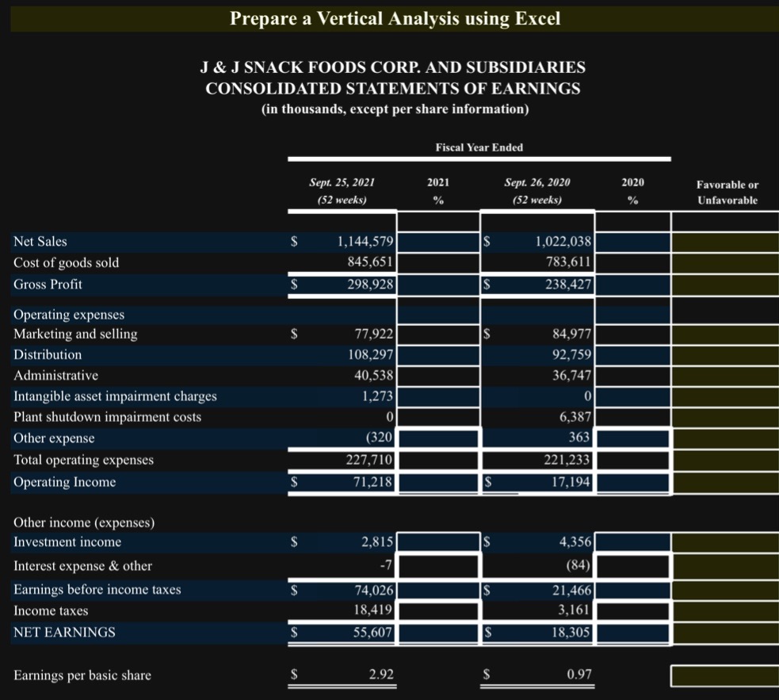Viewport: 779px width, 700px height.
Task: Click the Distribution 2021 % cell
Action: coord(438,354)
